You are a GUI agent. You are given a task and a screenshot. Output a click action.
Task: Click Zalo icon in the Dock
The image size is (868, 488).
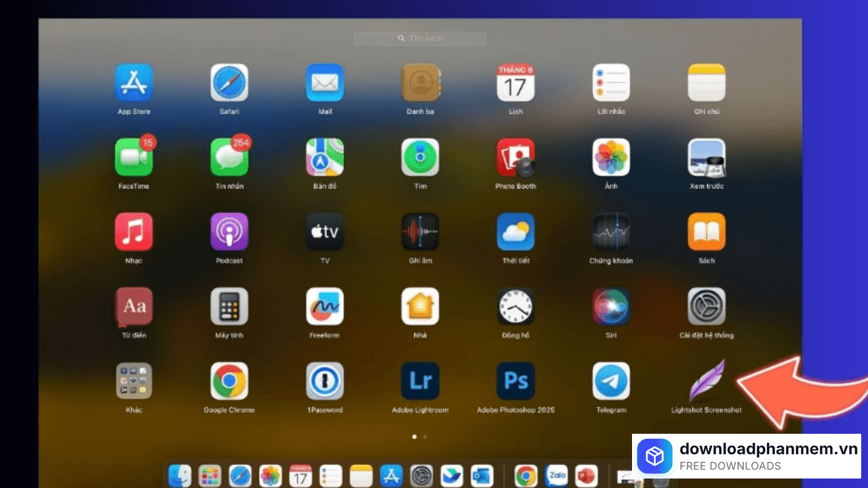pyautogui.click(x=557, y=476)
